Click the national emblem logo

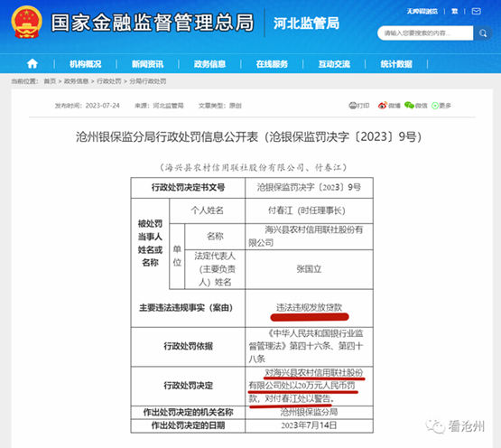click(x=27, y=23)
